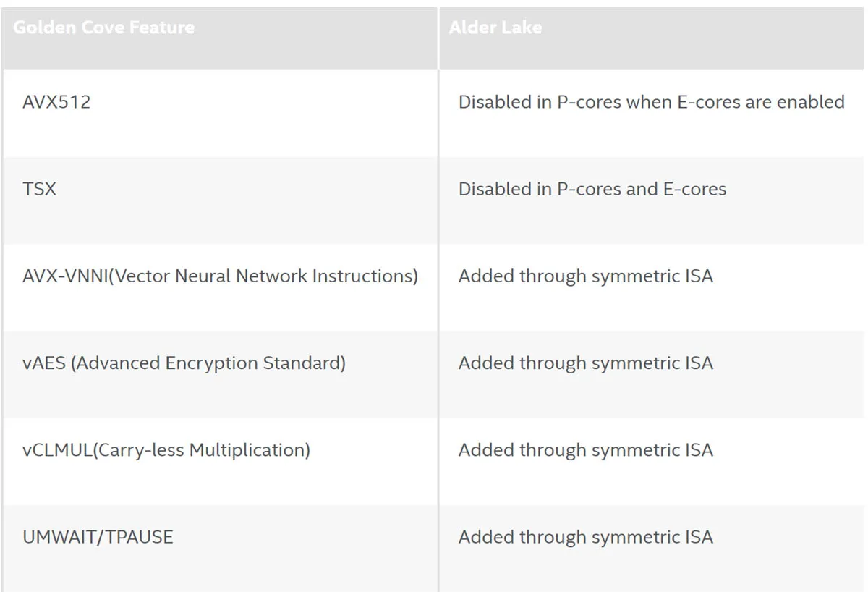Click 'Added through symmetric ISA' in UMWAIT/TPAUSE row

586,537
